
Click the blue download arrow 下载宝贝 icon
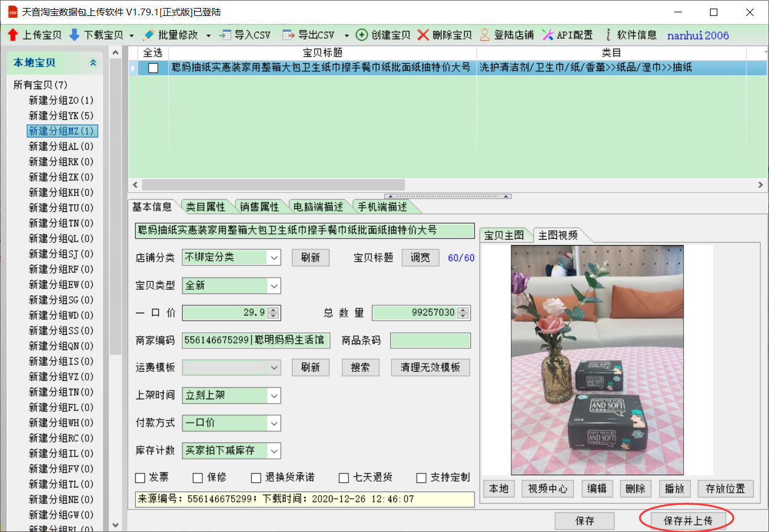[x=74, y=35]
